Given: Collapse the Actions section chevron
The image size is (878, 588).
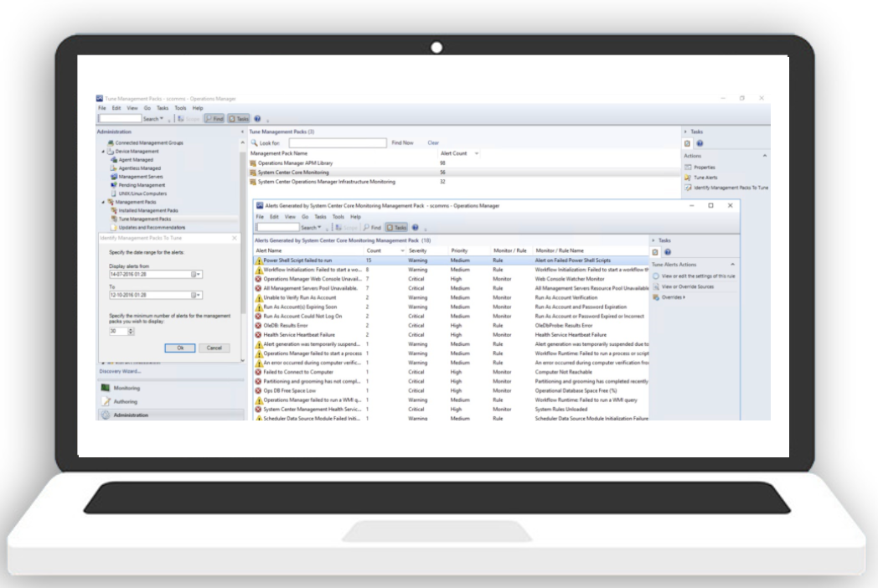Looking at the screenshot, I should tap(764, 156).
